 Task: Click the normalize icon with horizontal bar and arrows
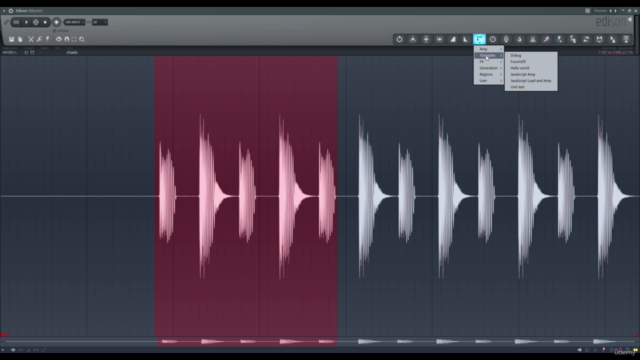click(x=426, y=39)
